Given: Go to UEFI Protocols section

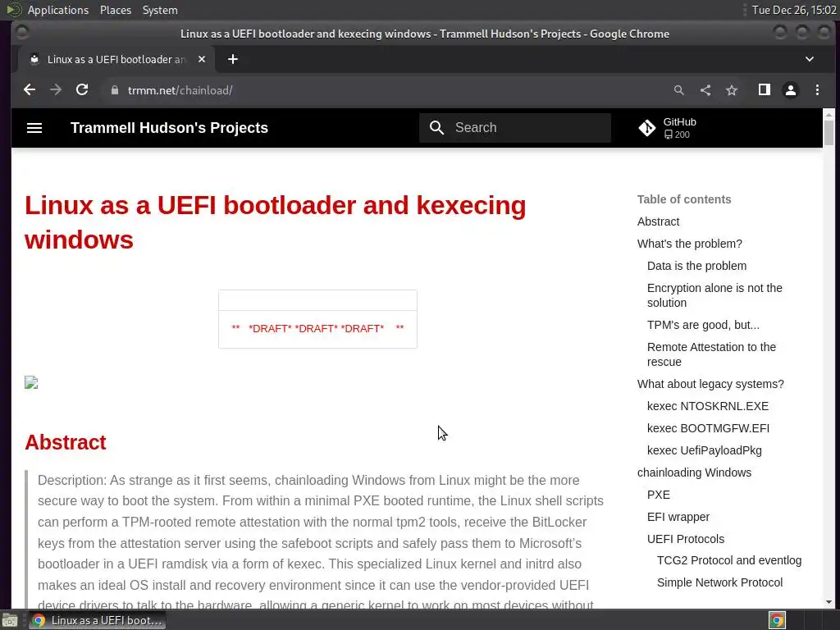Looking at the screenshot, I should [x=686, y=539].
